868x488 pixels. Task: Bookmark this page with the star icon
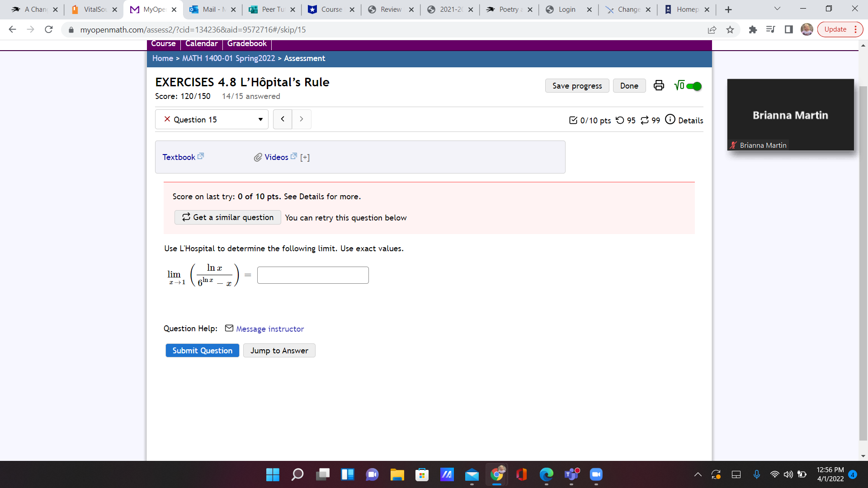click(730, 30)
